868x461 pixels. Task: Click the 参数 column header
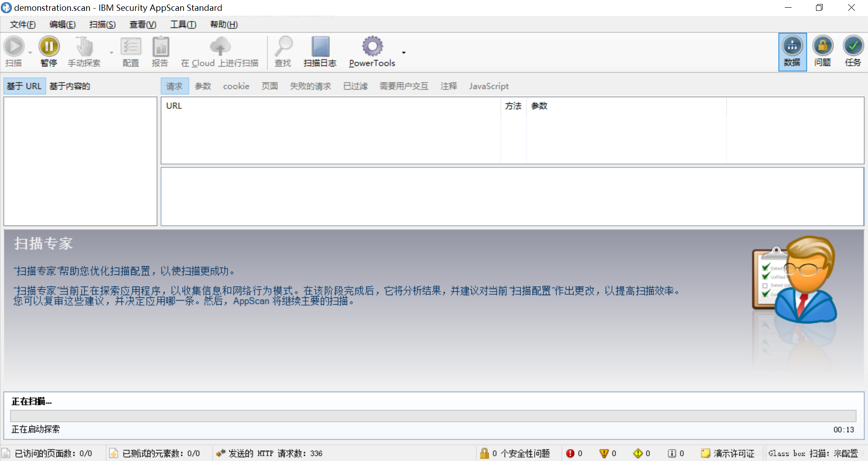[627, 106]
